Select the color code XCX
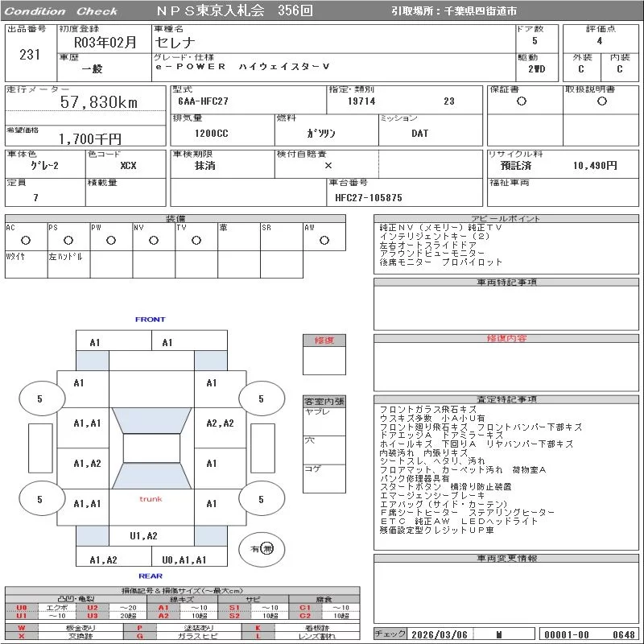Viewport: 644px width, 644px height. [x=128, y=166]
